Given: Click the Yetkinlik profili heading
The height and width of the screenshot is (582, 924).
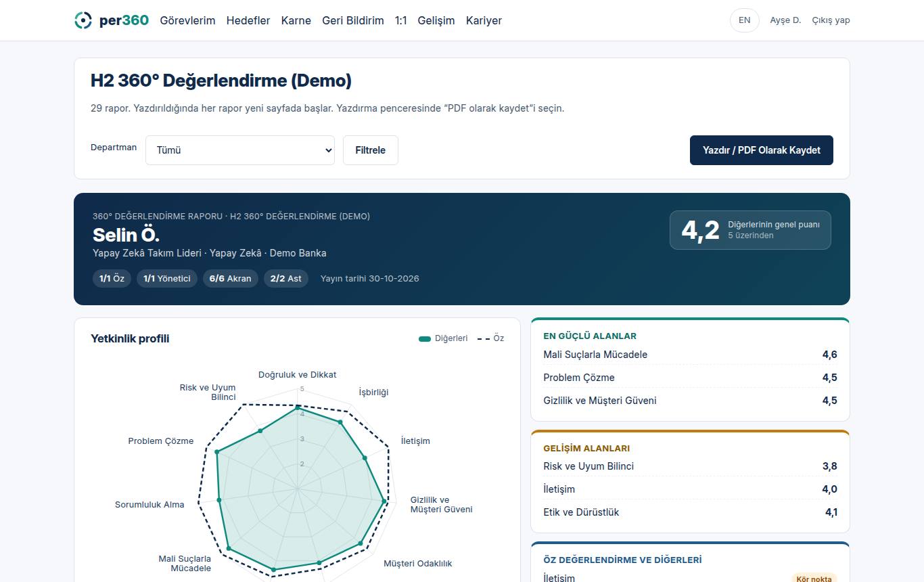Looking at the screenshot, I should click(x=130, y=338).
